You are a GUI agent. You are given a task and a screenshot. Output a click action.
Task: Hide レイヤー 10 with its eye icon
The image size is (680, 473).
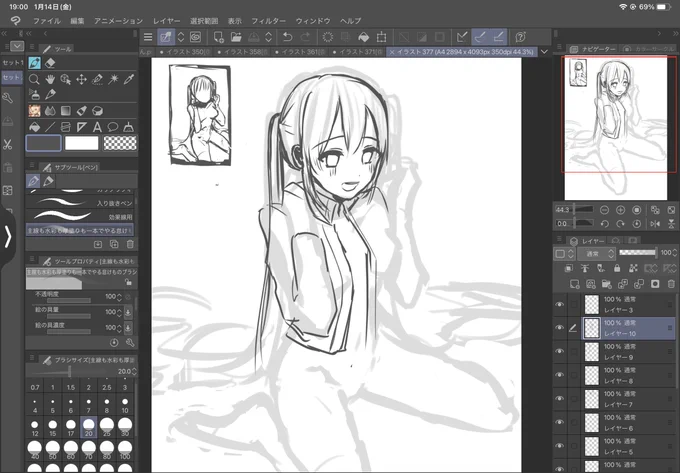559,328
